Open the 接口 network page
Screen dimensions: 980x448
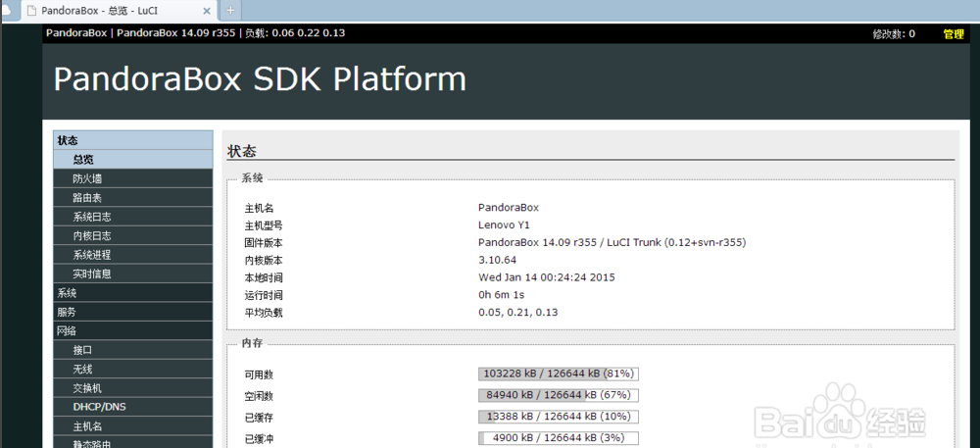click(133, 350)
